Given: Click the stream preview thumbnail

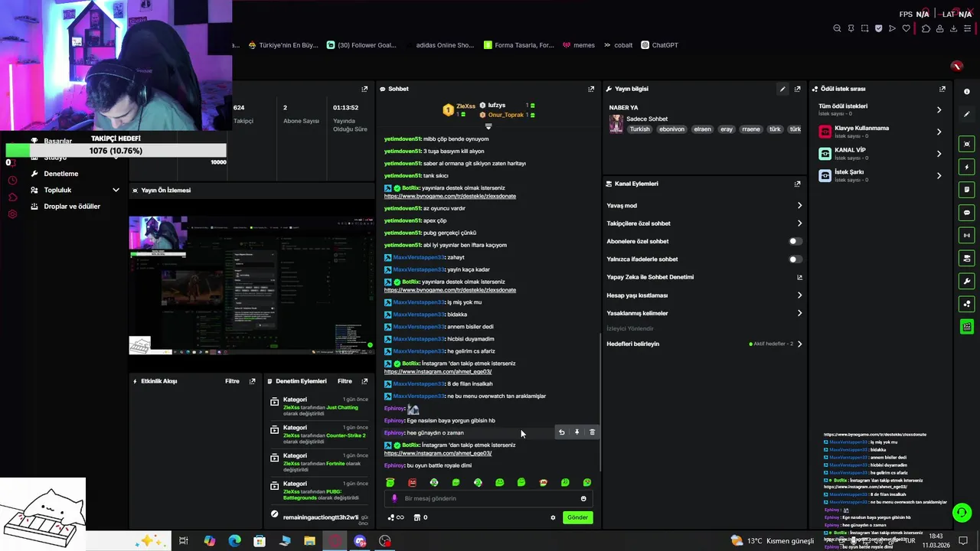Looking at the screenshot, I should click(251, 285).
